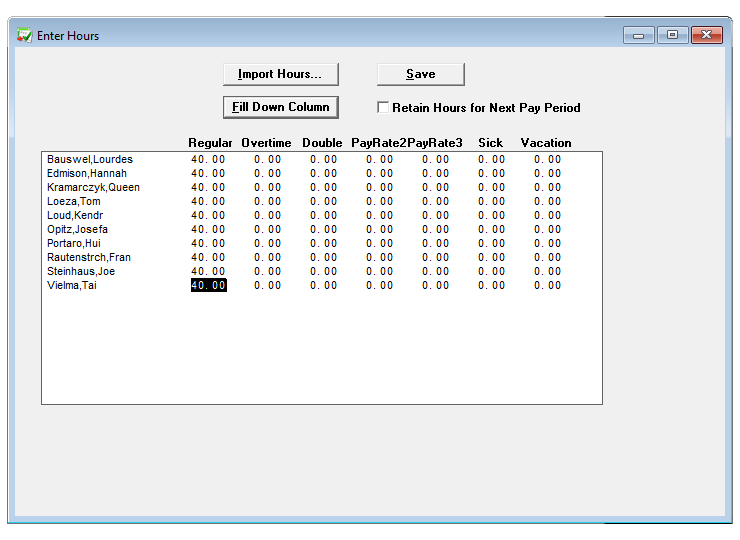Edit Vacation hours for Edmison,Hannah
Image resolution: width=740 pixels, height=540 pixels.
pos(547,173)
